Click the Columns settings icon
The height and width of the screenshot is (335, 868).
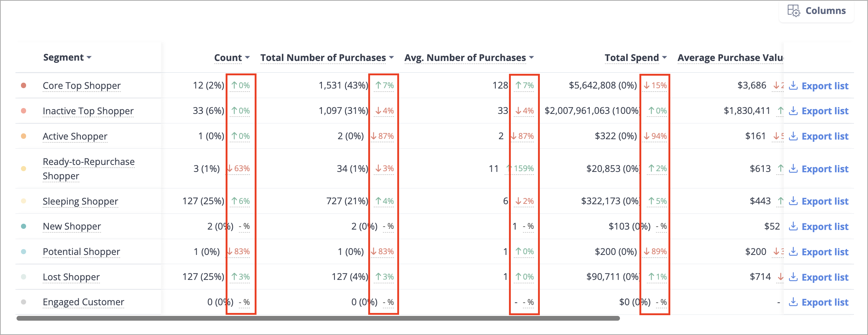pos(794,11)
